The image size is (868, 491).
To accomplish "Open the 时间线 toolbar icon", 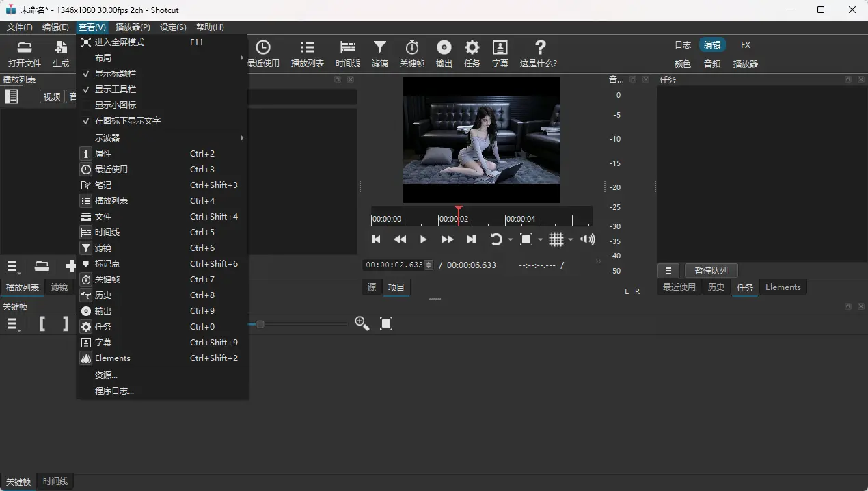I will point(348,53).
